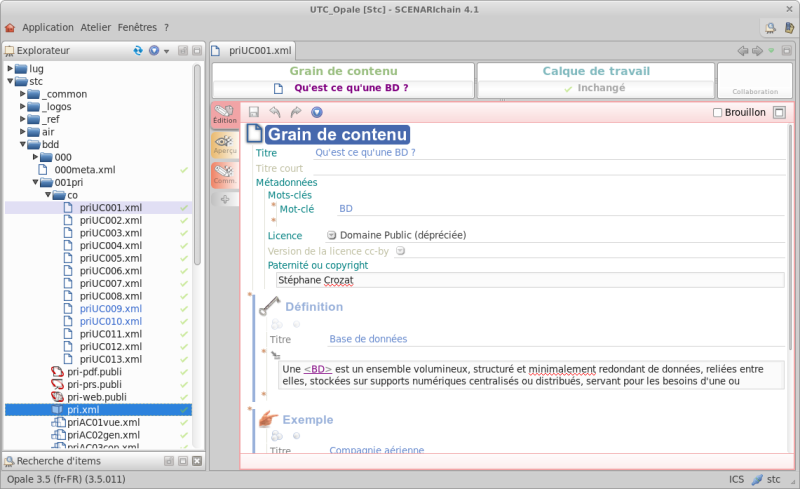Viewport: 800px width, 489px height.
Task: Open the Fenêtres menu
Action: [x=137, y=28]
